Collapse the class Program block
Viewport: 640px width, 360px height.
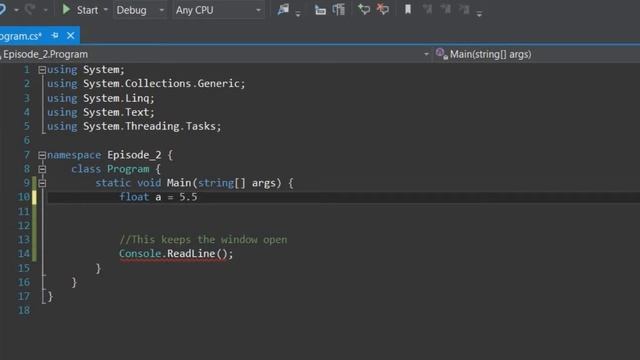pos(42,169)
